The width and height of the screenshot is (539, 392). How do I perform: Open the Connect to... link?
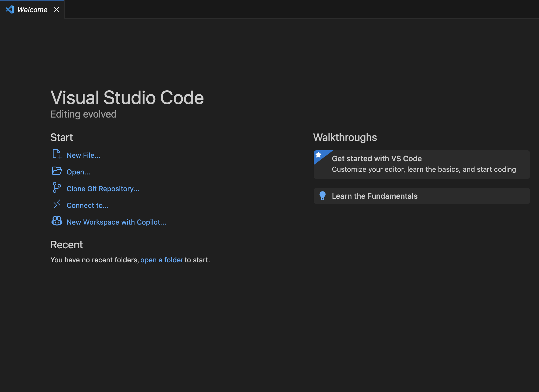[88, 205]
